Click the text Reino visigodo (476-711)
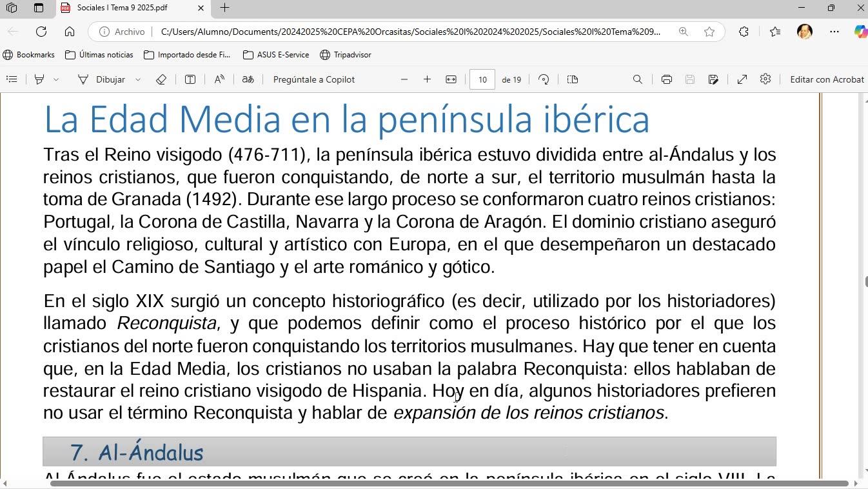Image resolution: width=868 pixels, height=489 pixels. [204, 155]
